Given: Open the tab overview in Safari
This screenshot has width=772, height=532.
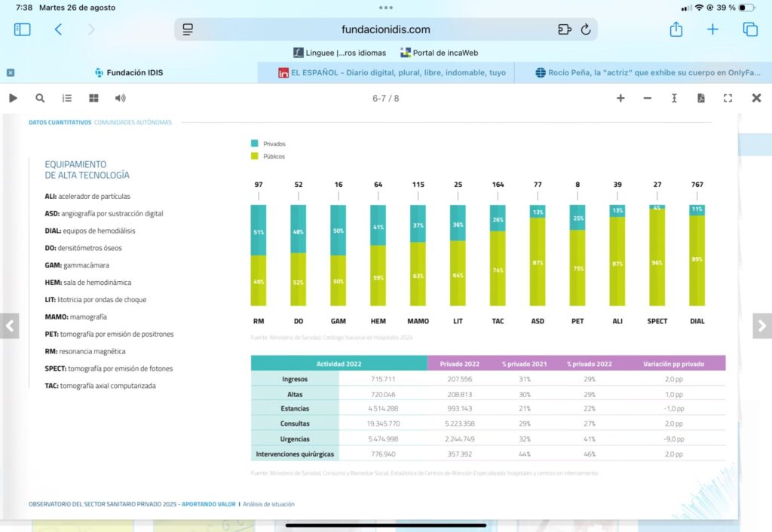Looking at the screenshot, I should point(750,29).
